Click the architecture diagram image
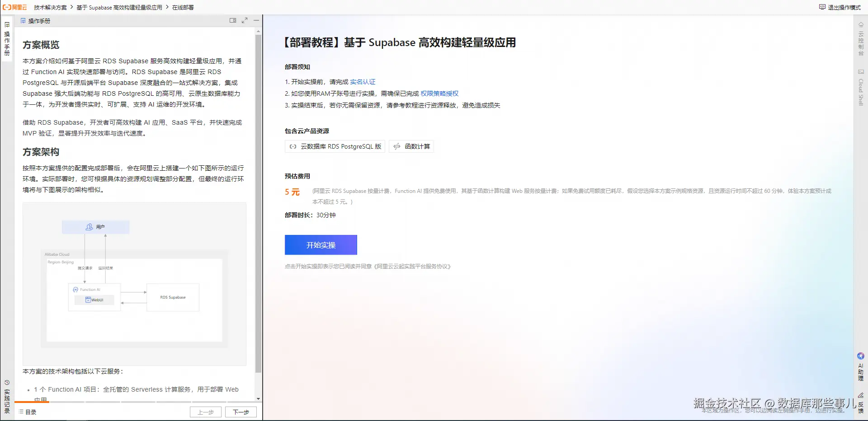 [x=134, y=284]
